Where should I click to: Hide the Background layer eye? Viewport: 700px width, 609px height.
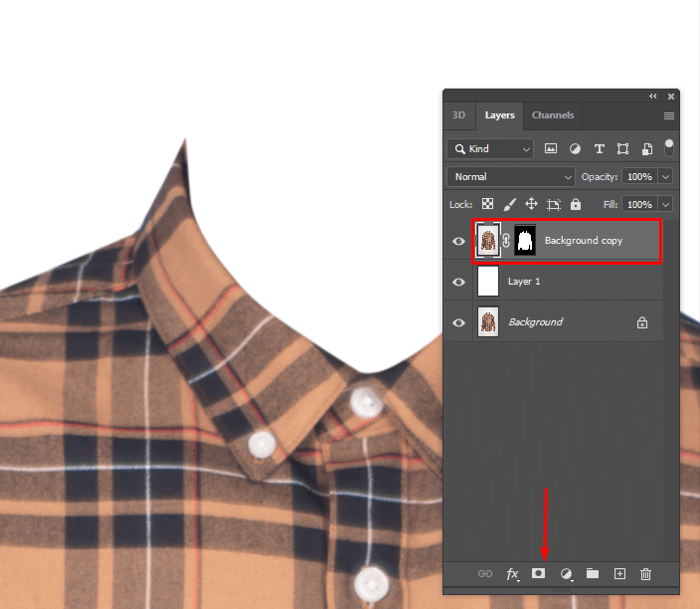[x=458, y=322]
